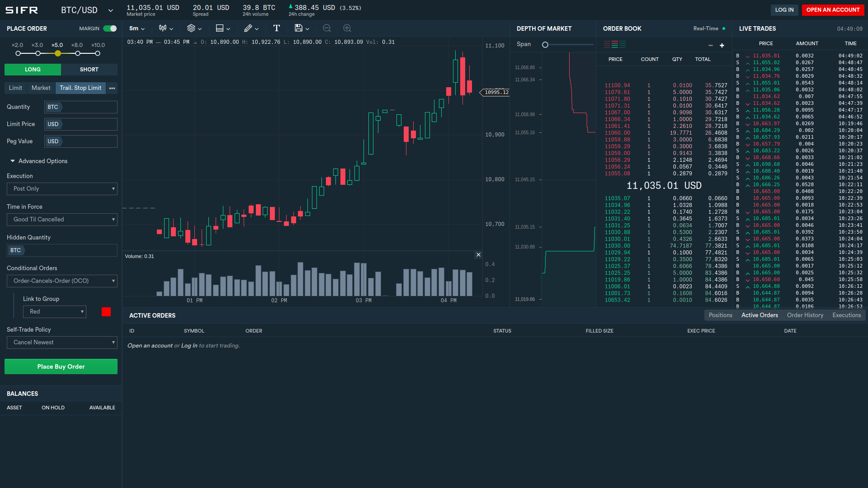The image size is (868, 488).
Task: Show only asks in order book
Action: click(x=607, y=45)
